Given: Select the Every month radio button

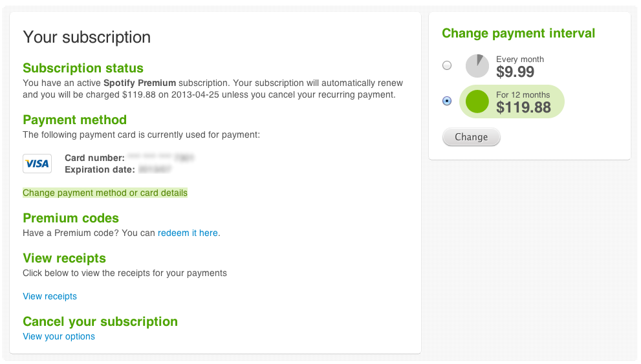Looking at the screenshot, I should [x=447, y=65].
